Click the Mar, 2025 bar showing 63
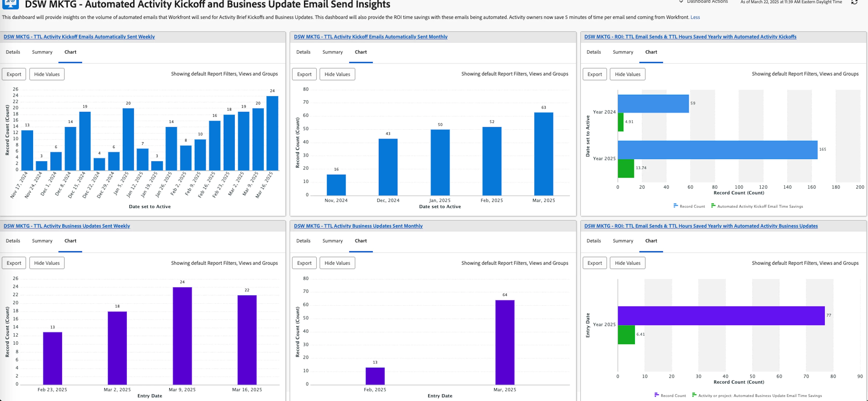This screenshot has height=401, width=868. 543,154
